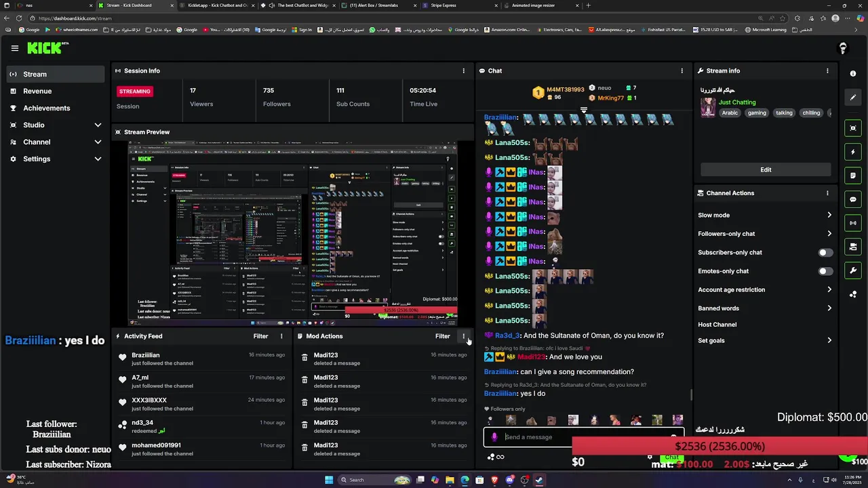Viewport: 868px width, 488px height.
Task: Open Stream info panel three-dot menu
Action: tap(827, 70)
